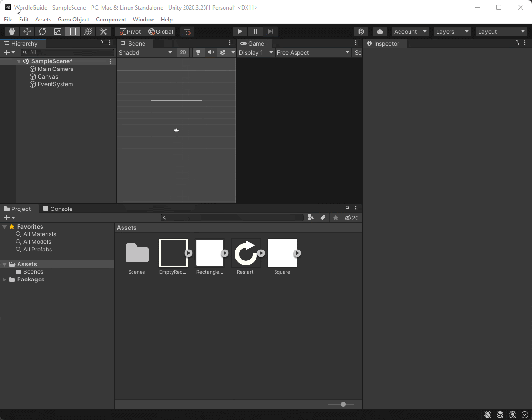Open the Layout dropdown
The image size is (532, 420).
tap(501, 31)
